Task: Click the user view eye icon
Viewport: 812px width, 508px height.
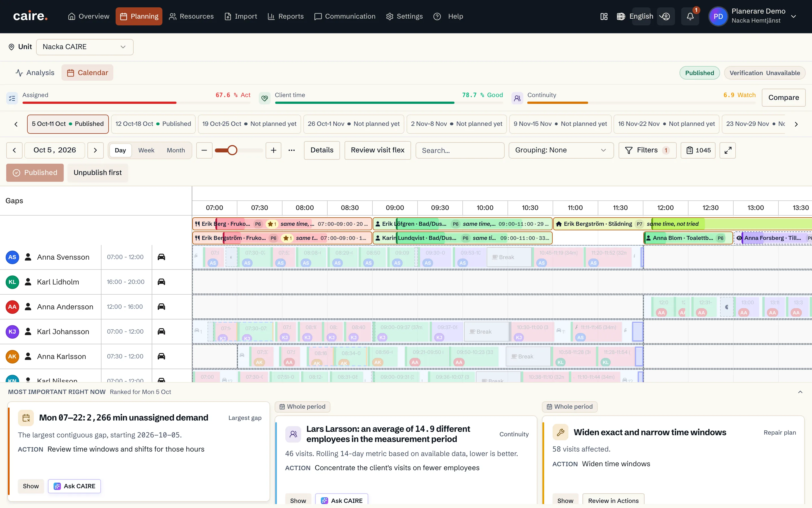Action: (x=665, y=16)
